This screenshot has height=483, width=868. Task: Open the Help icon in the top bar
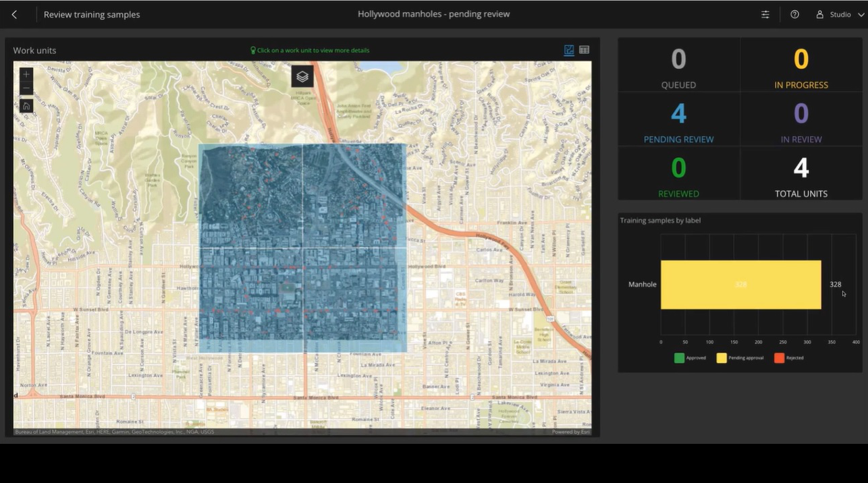[794, 13]
